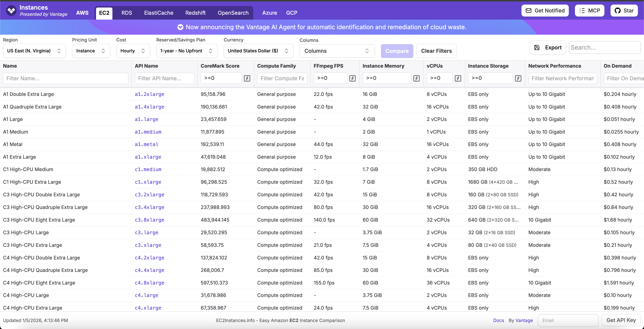The image size is (644, 329).
Task: Click the Get Notified envelope button
Action: click(x=545, y=11)
